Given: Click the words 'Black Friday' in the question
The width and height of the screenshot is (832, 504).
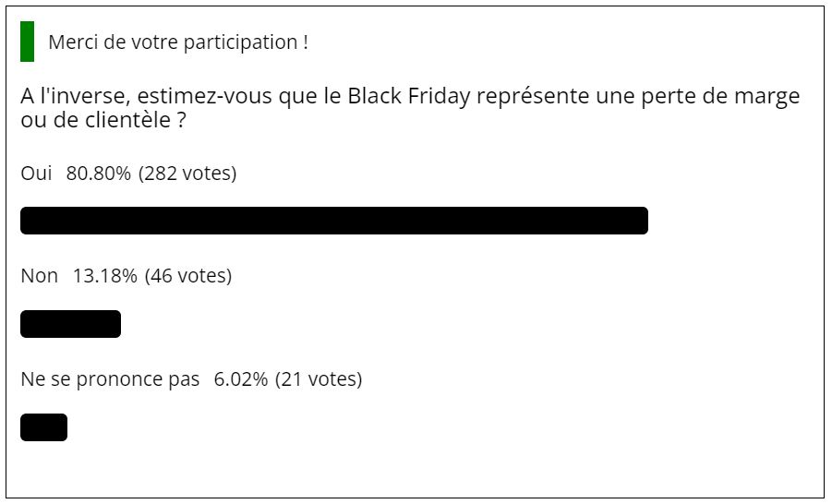Looking at the screenshot, I should [x=409, y=96].
